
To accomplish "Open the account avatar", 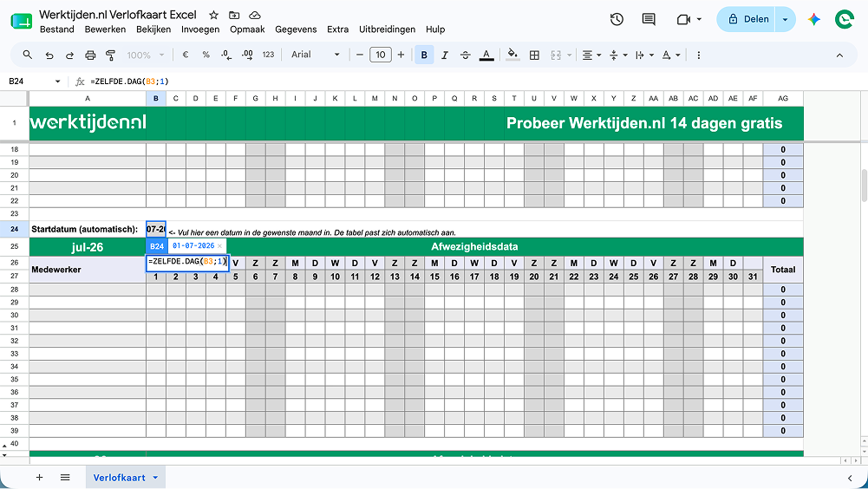I will [x=845, y=19].
